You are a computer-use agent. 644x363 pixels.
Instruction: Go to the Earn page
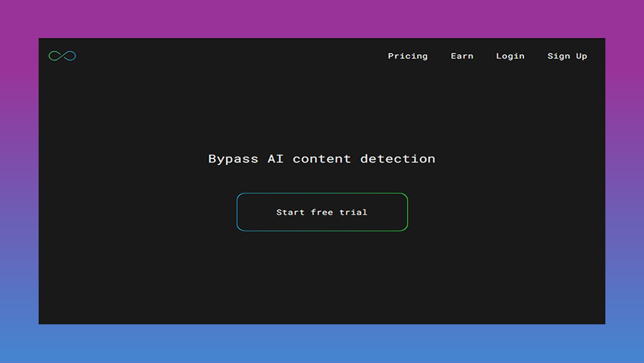[x=462, y=56]
